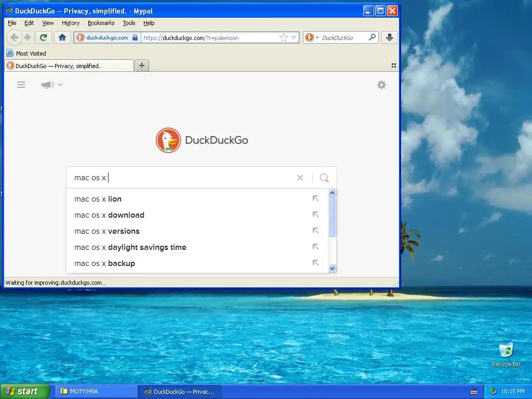The width and height of the screenshot is (532, 399).
Task: Open the History menu
Action: (x=71, y=23)
